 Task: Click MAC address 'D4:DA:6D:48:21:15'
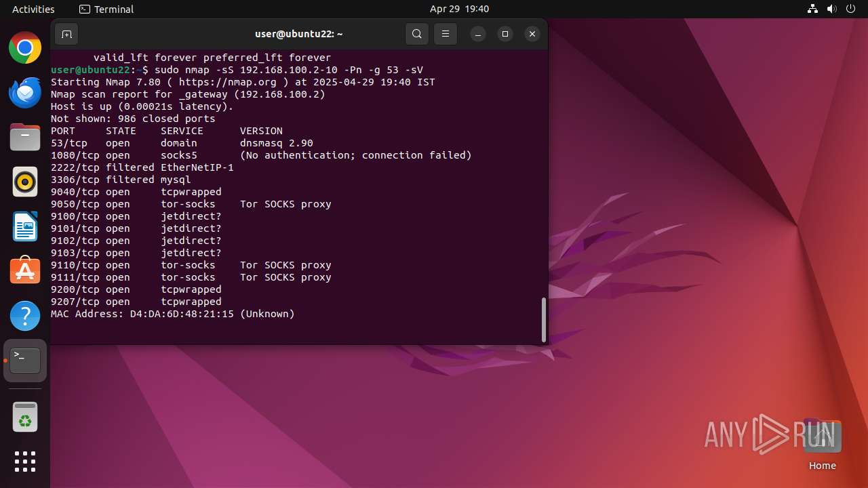pyautogui.click(x=182, y=314)
